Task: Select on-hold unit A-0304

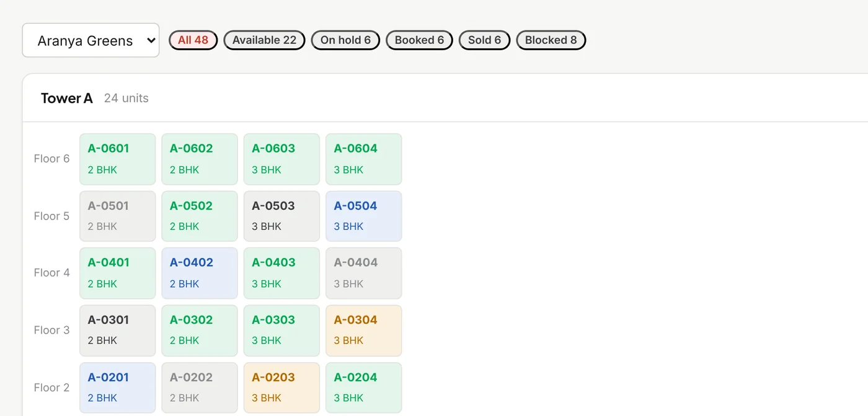Action: (x=364, y=330)
